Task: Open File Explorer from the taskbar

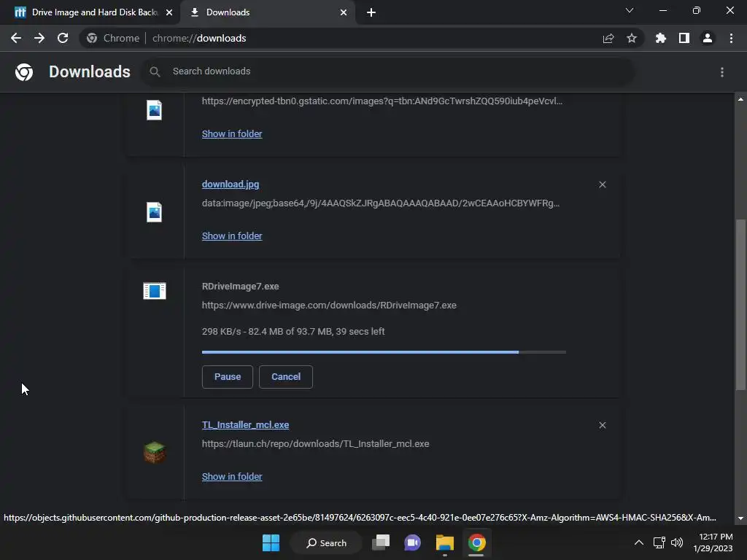Action: (445, 542)
